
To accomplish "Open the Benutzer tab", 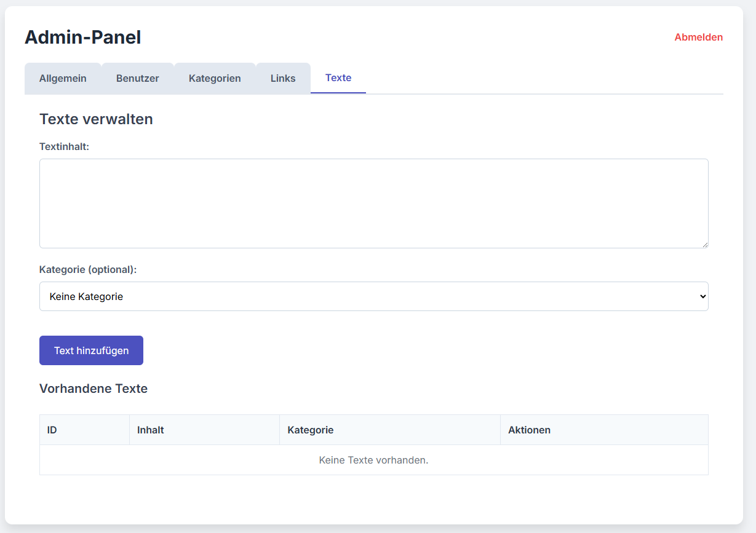I will point(137,78).
